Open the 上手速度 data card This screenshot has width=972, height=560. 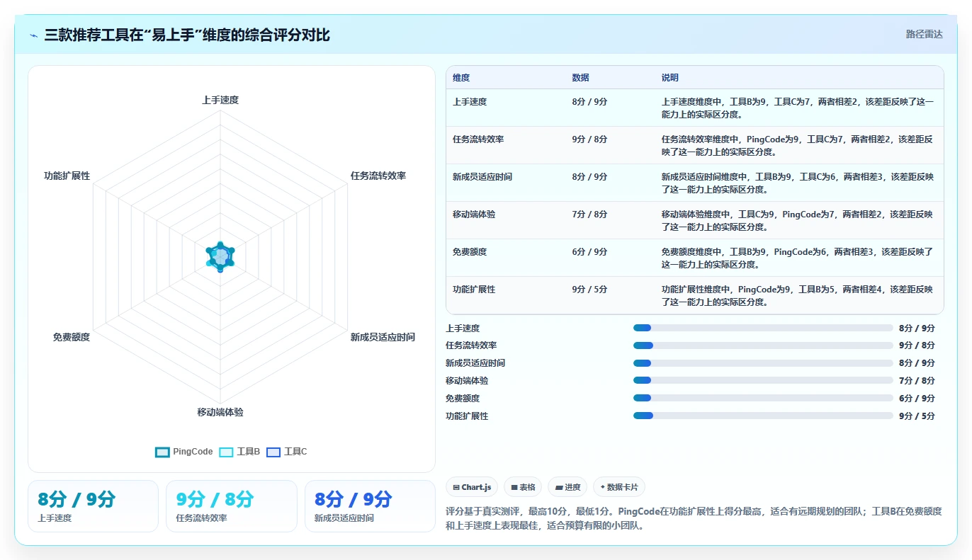tap(93, 506)
